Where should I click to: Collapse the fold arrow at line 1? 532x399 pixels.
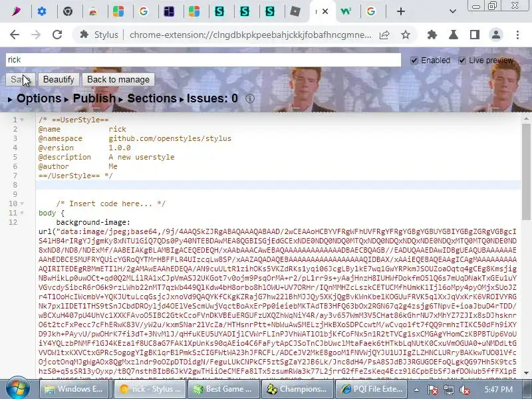22,120
